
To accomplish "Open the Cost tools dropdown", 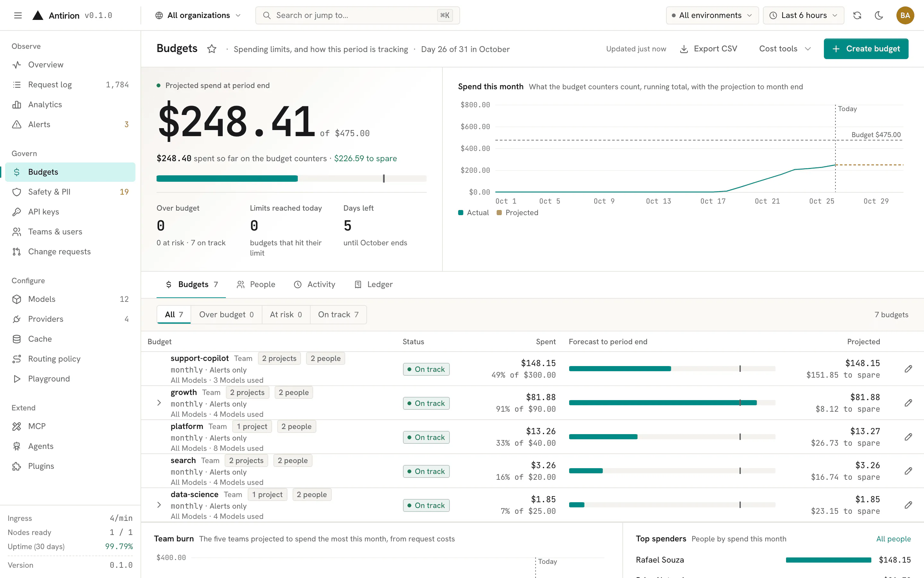I will tap(785, 49).
